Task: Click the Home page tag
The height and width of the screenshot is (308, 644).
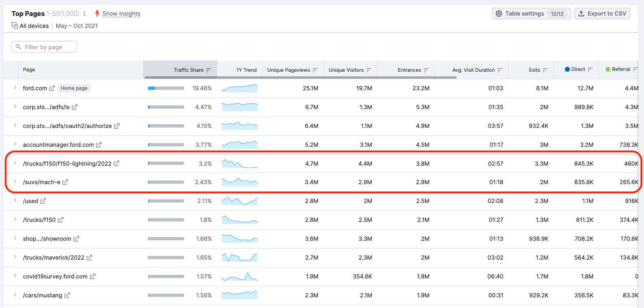Action: 74,88
